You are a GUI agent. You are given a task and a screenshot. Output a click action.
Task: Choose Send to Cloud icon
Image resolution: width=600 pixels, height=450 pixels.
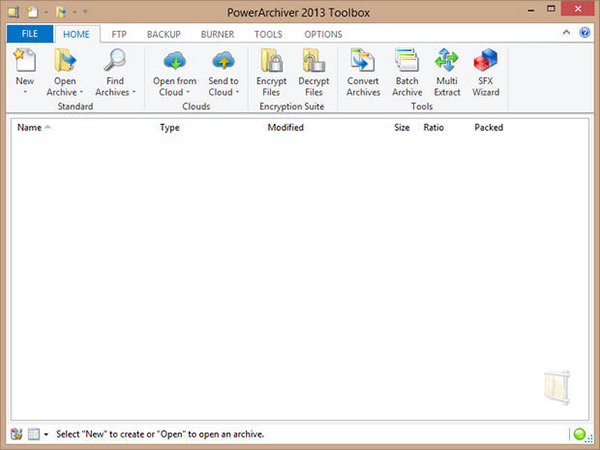223,60
